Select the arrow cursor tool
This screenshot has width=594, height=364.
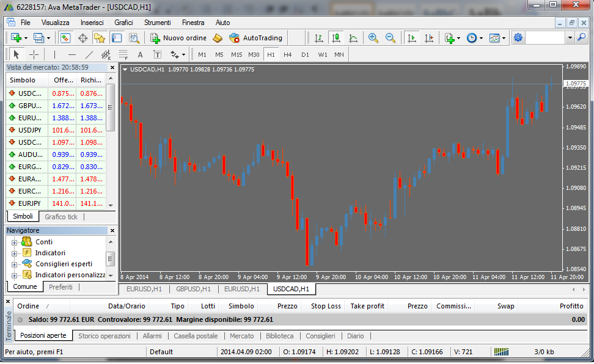point(16,54)
